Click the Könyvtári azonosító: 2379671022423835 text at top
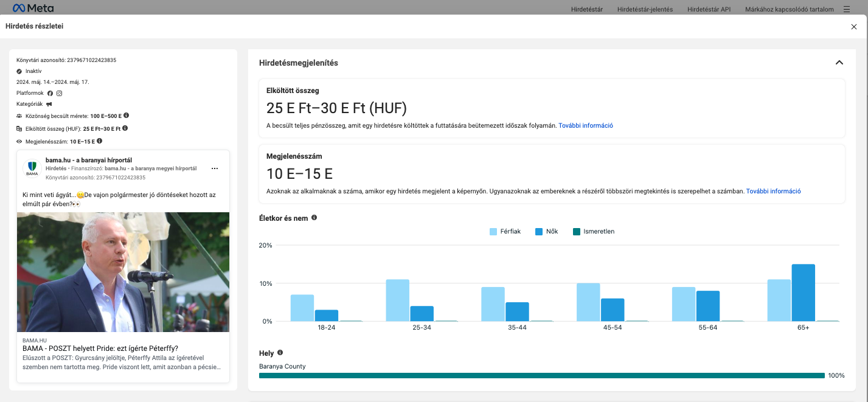 coord(66,60)
